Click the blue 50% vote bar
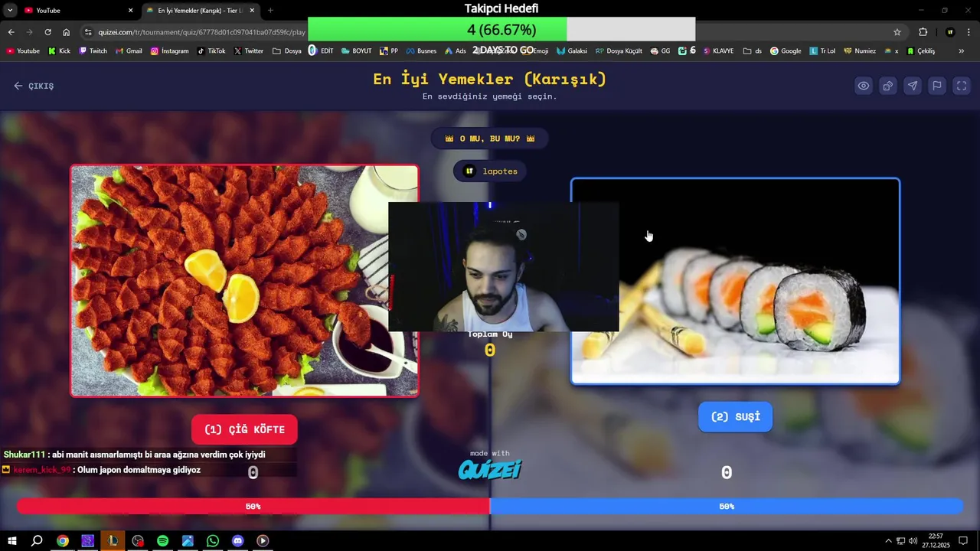The image size is (980, 551). tap(726, 507)
